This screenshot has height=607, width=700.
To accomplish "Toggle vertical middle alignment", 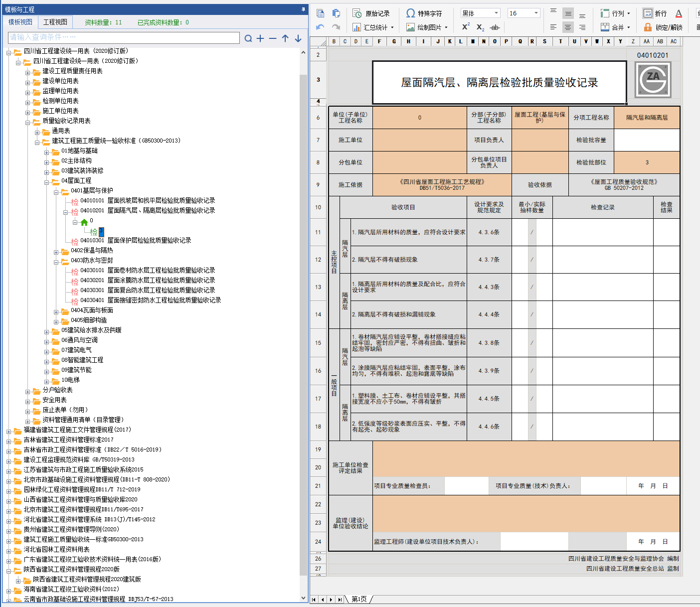I will (568, 13).
